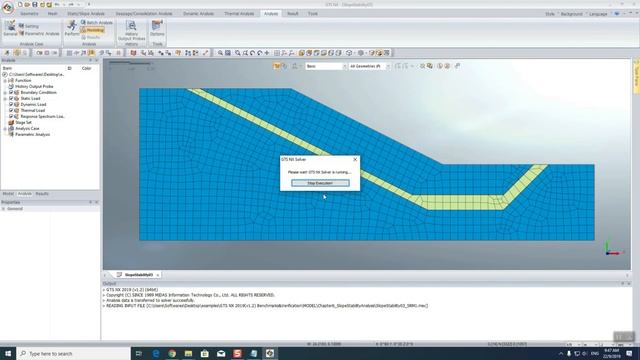Open Mail app from the taskbar
The image size is (640, 360).
point(221,353)
